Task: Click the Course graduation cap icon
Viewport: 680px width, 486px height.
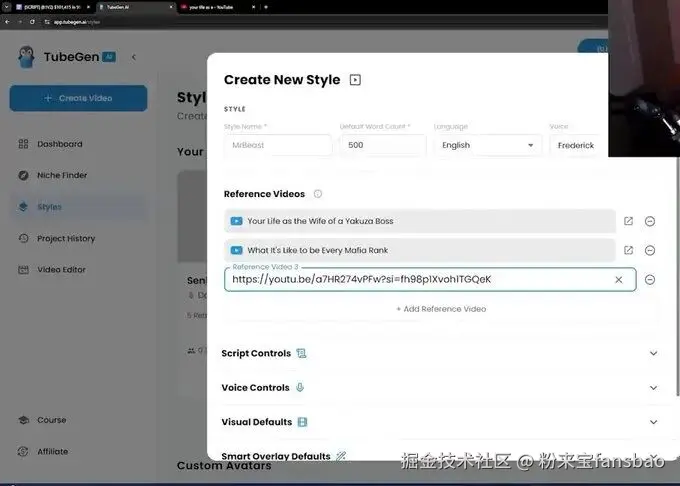Action: [23, 420]
